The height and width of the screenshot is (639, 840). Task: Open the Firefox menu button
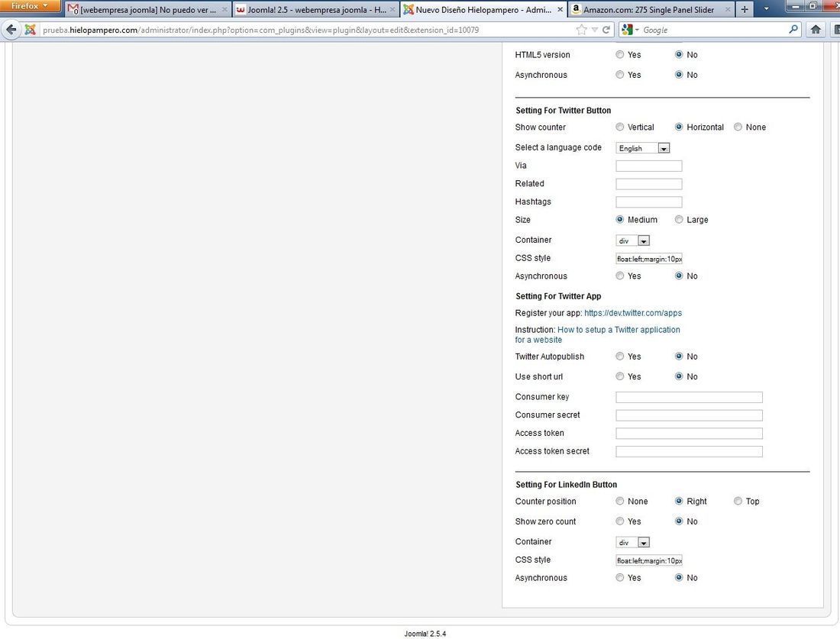coord(30,6)
